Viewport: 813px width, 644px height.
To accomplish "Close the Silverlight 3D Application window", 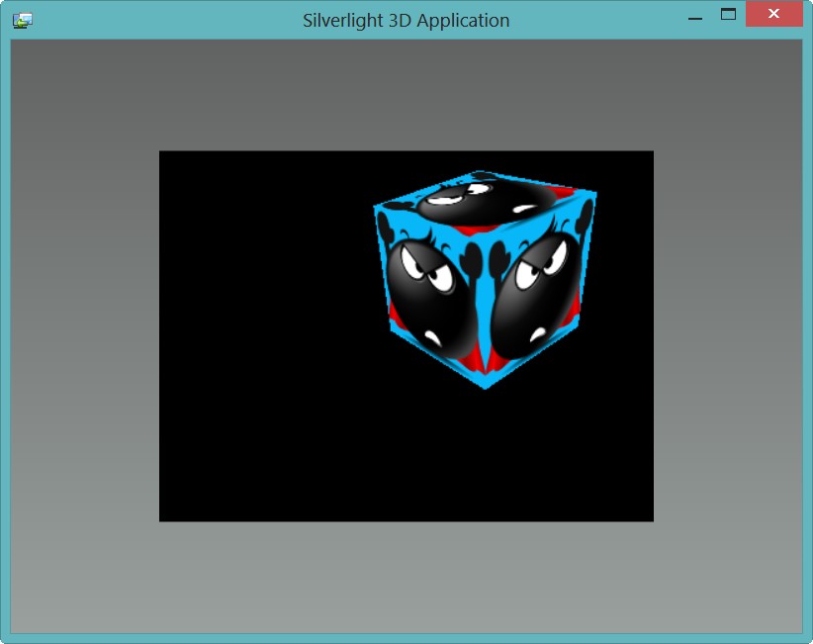I will pyautogui.click(x=774, y=14).
